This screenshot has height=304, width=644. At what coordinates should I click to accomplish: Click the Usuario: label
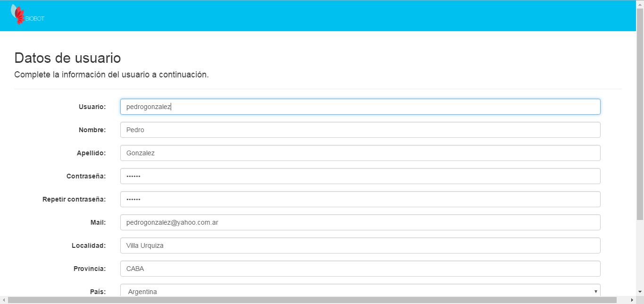[92, 107]
